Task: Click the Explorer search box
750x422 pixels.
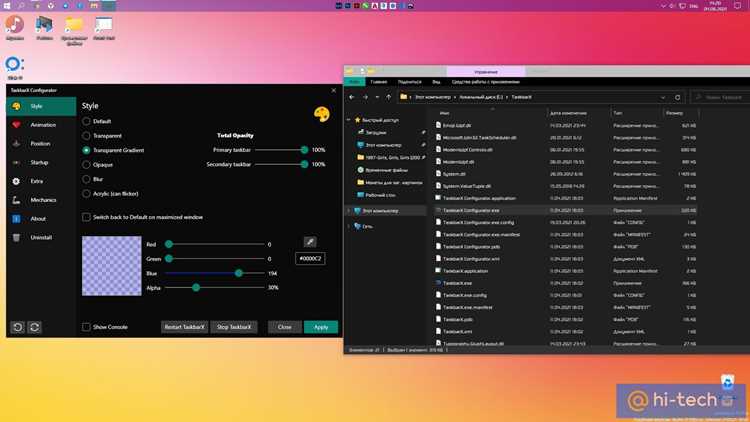Action: click(x=721, y=97)
